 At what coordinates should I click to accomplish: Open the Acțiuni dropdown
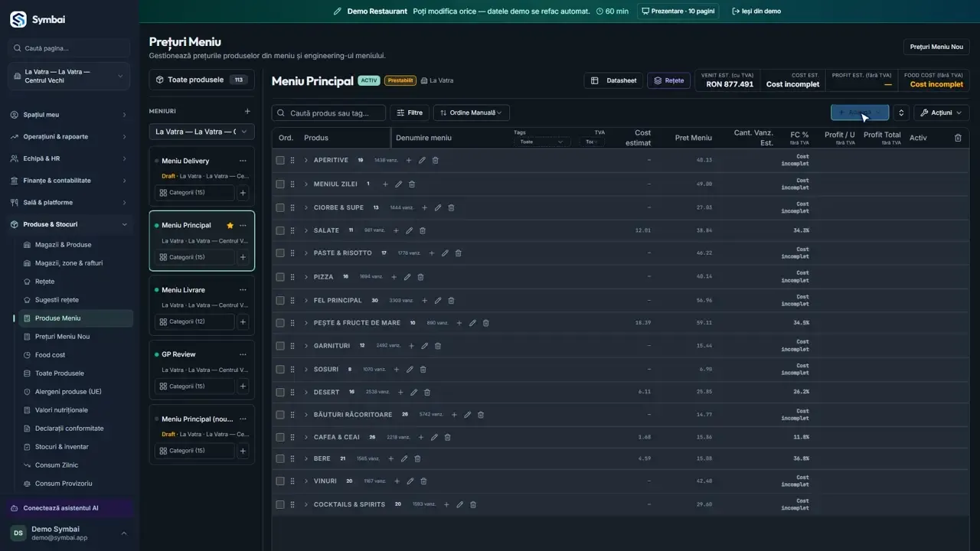(x=941, y=112)
